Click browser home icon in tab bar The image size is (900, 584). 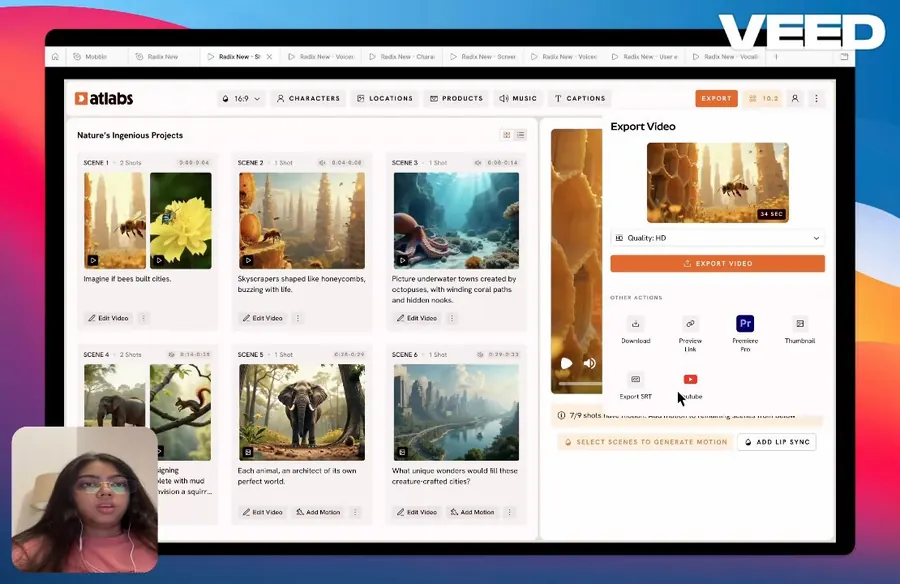55,57
